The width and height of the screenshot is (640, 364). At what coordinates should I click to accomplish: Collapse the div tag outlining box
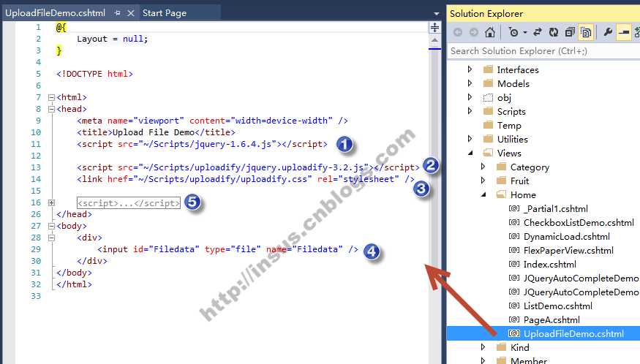coord(51,238)
